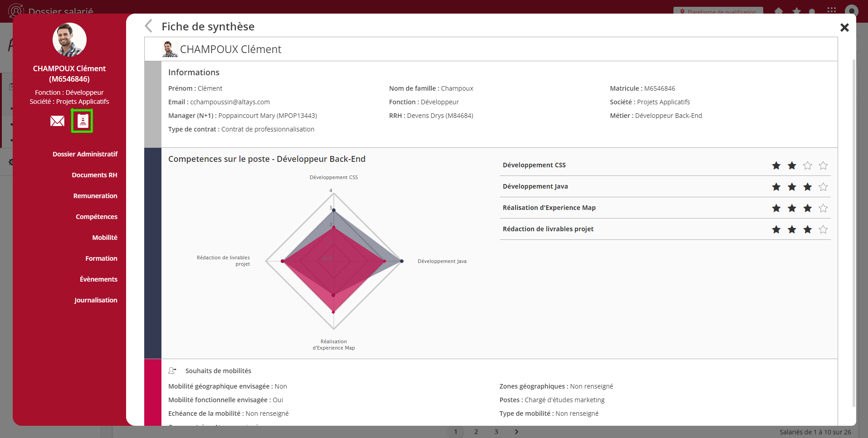The height and width of the screenshot is (438, 868).
Task: Click the first star for Rédaction de livrables projet
Action: tap(776, 229)
